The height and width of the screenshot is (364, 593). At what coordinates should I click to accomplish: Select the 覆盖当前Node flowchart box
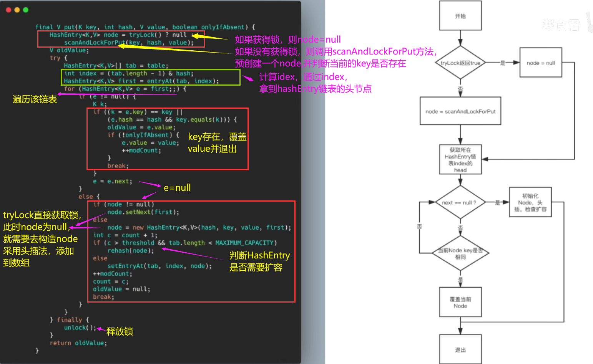coord(460,302)
